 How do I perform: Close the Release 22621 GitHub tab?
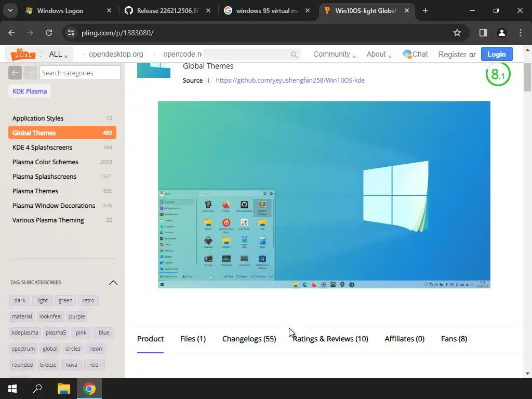[x=208, y=10]
